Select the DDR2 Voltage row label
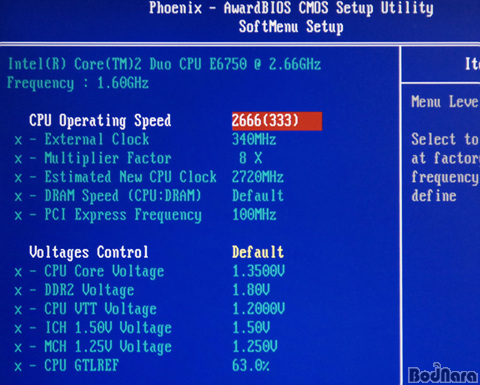 pos(89,290)
